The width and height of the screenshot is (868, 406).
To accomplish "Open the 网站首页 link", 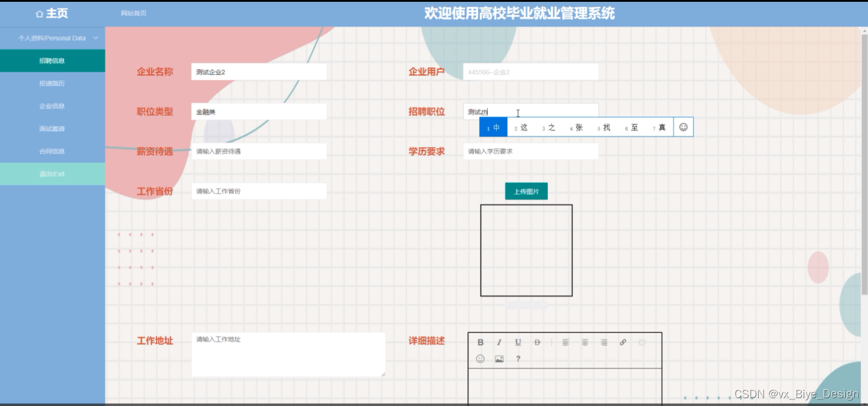I will click(x=134, y=13).
